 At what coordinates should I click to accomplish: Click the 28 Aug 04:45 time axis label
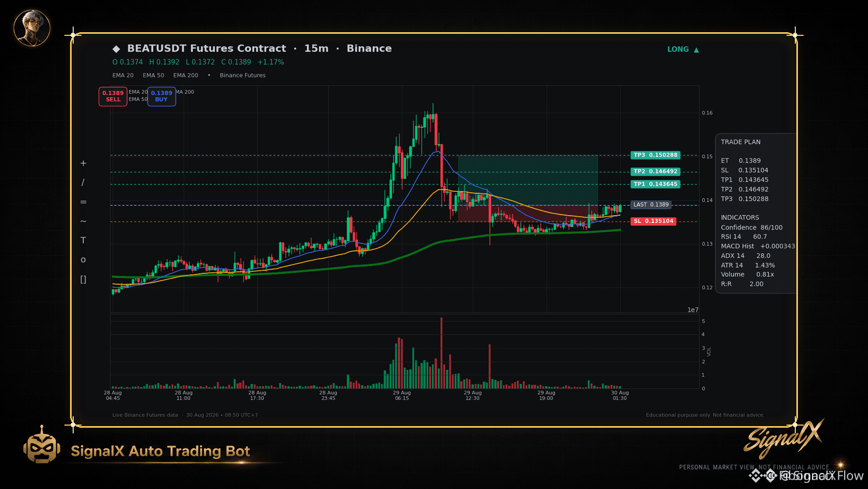[113, 395]
